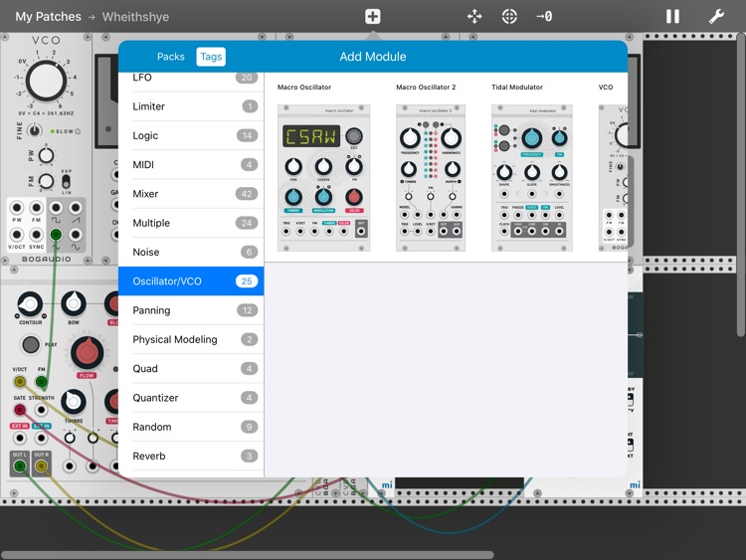Click the OUT L output jack

point(20,466)
